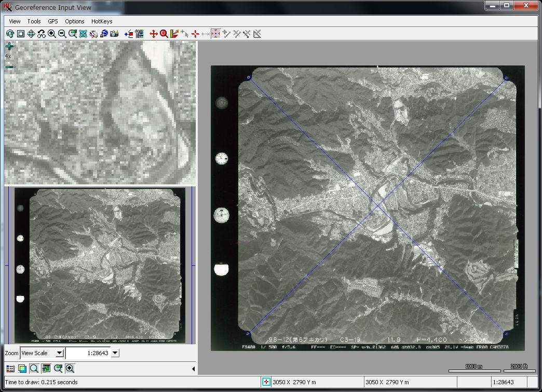Click the camera snapshot icon
Image resolution: width=542 pixels, height=392 pixels.
(x=114, y=34)
